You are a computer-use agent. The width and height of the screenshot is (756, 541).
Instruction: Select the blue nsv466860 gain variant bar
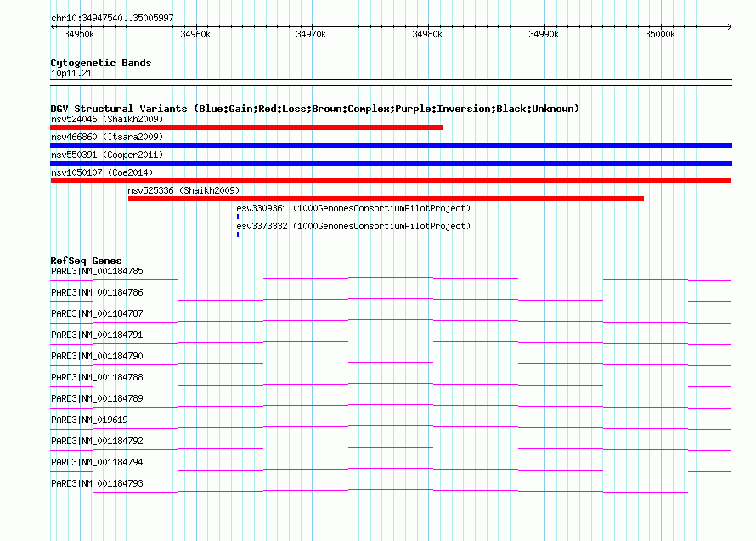(x=391, y=145)
